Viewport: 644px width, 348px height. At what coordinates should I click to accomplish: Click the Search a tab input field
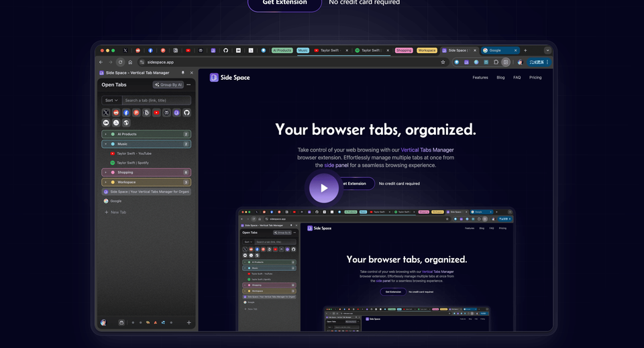pos(156,101)
